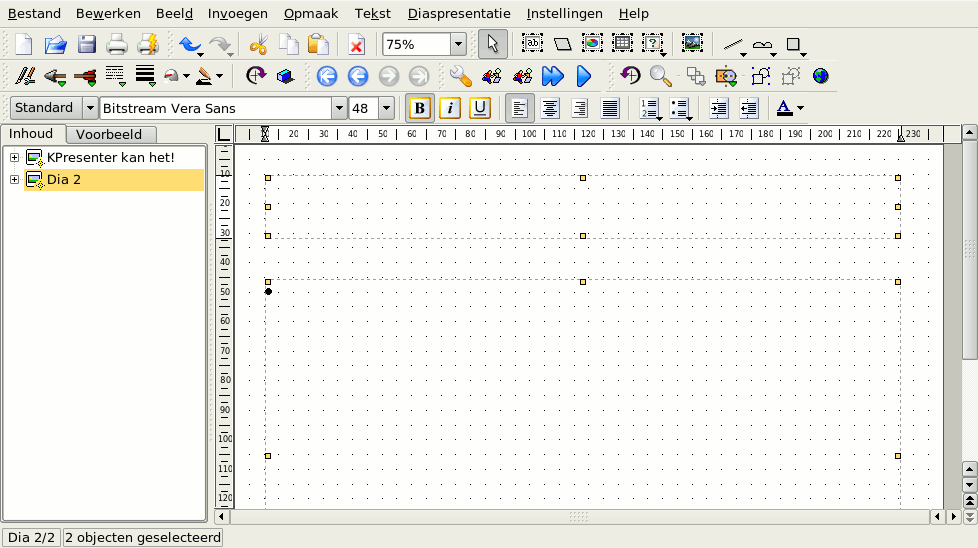This screenshot has height=548, width=978.
Task: Center-align the selected text
Action: 549,108
